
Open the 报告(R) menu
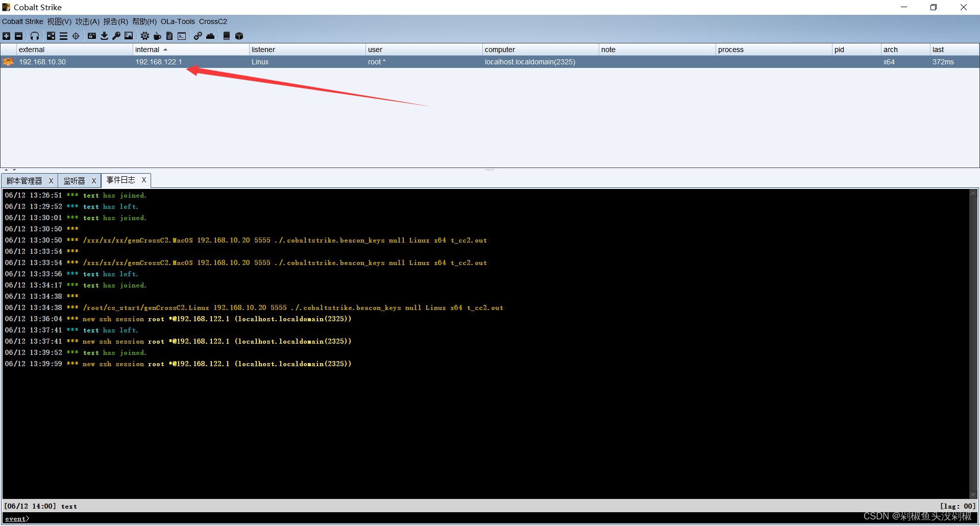115,21
